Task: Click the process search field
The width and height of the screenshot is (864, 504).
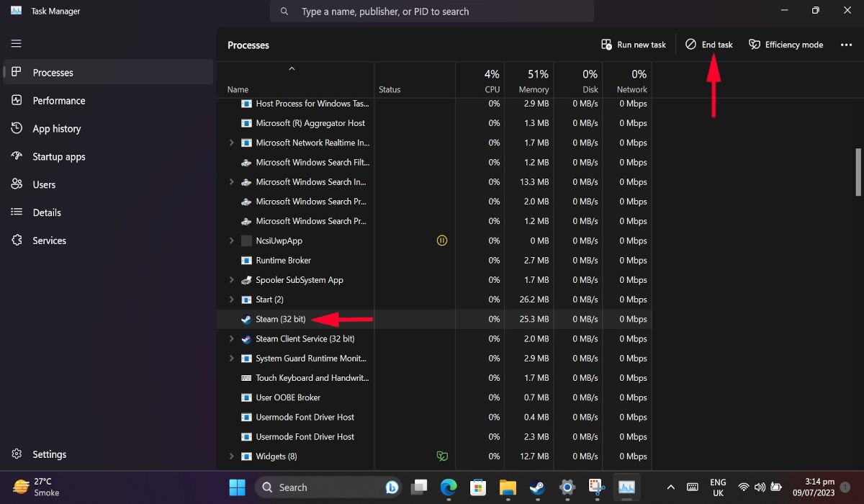Action: [x=432, y=11]
